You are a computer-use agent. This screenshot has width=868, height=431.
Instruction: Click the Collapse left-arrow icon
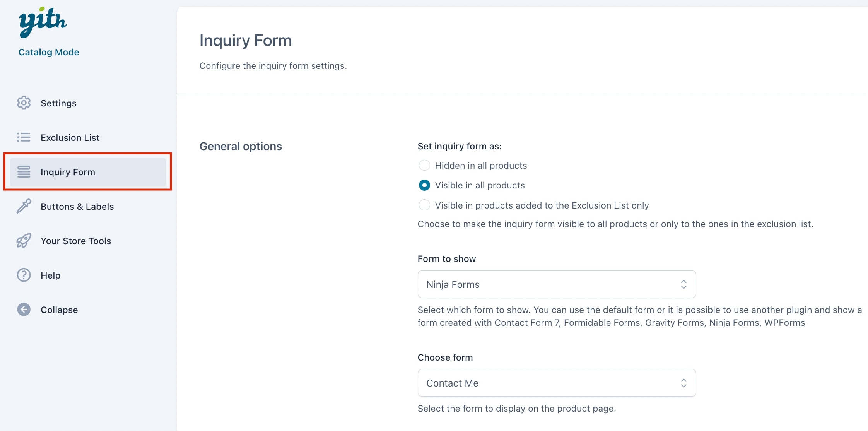coord(24,310)
